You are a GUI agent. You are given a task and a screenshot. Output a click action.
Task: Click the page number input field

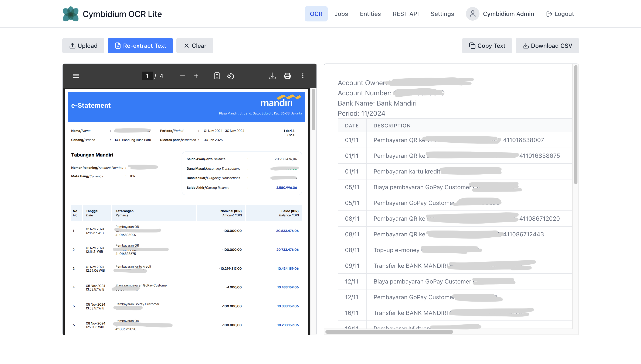(147, 76)
